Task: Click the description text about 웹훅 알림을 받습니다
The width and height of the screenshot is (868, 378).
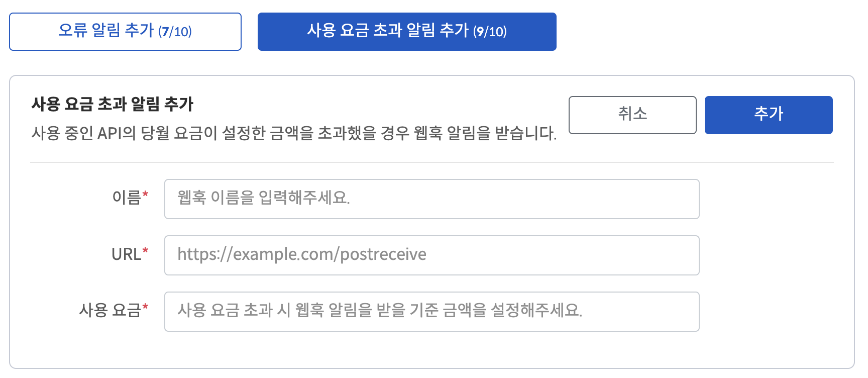Action: click(294, 133)
